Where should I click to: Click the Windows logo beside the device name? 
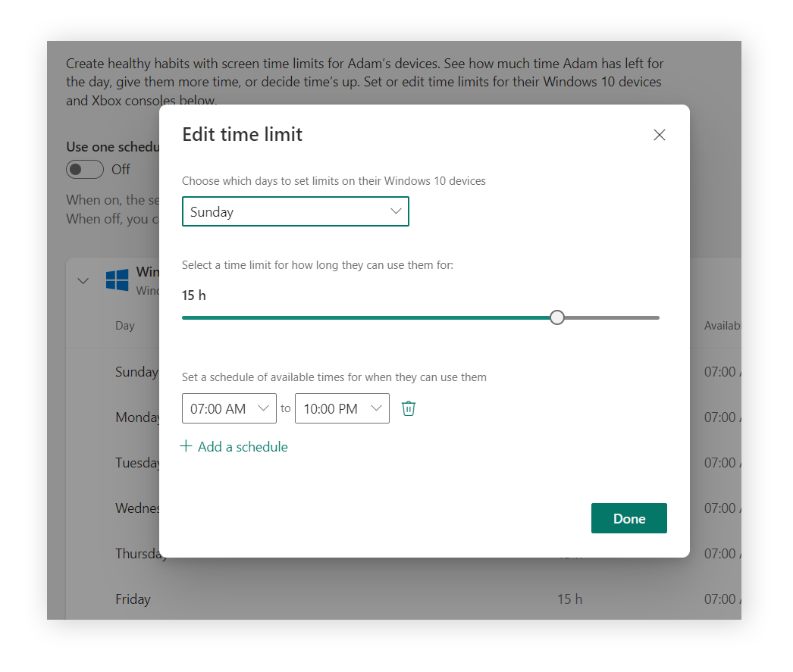116,280
